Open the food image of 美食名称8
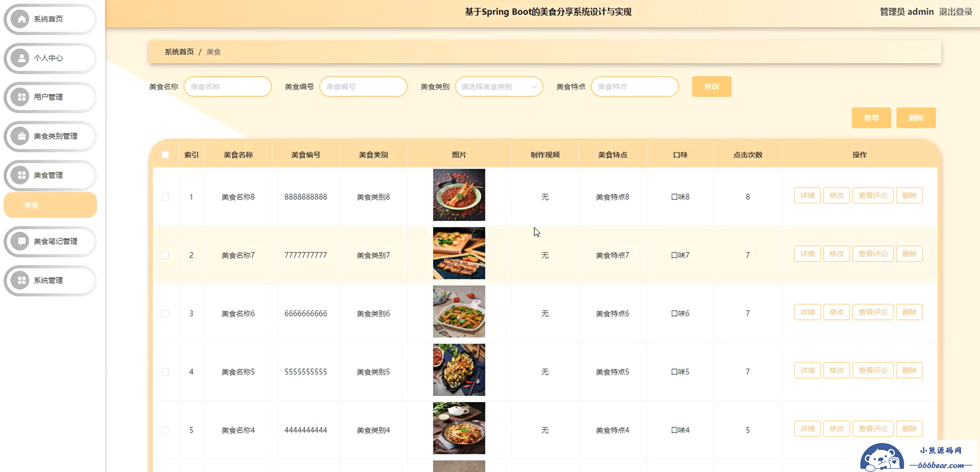This screenshot has width=980, height=472. (x=459, y=195)
